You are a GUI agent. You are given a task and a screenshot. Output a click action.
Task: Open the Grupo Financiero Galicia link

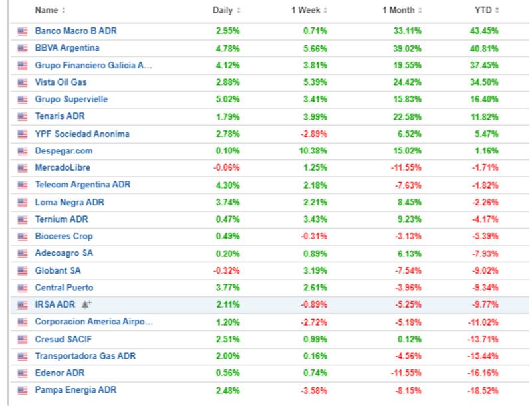(x=94, y=65)
